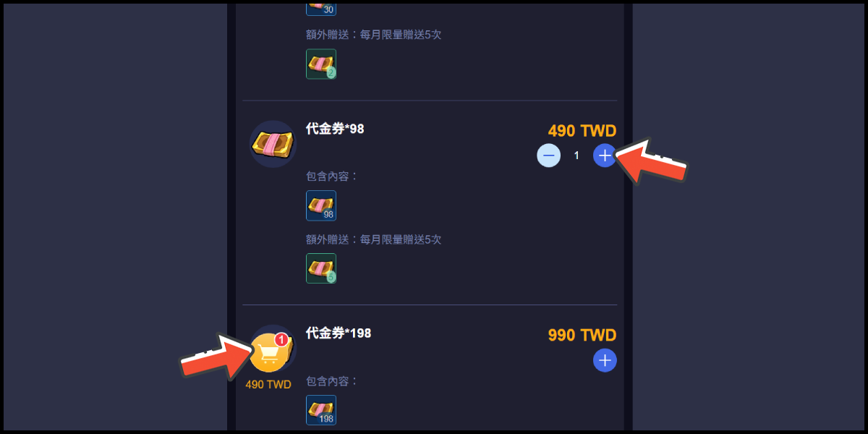Image resolution: width=868 pixels, height=434 pixels.
Task: Click the quantity number between minus and plus
Action: pos(576,156)
